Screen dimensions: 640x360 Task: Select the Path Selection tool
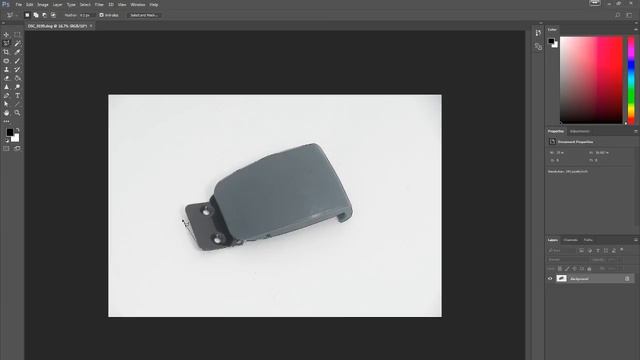point(6,104)
